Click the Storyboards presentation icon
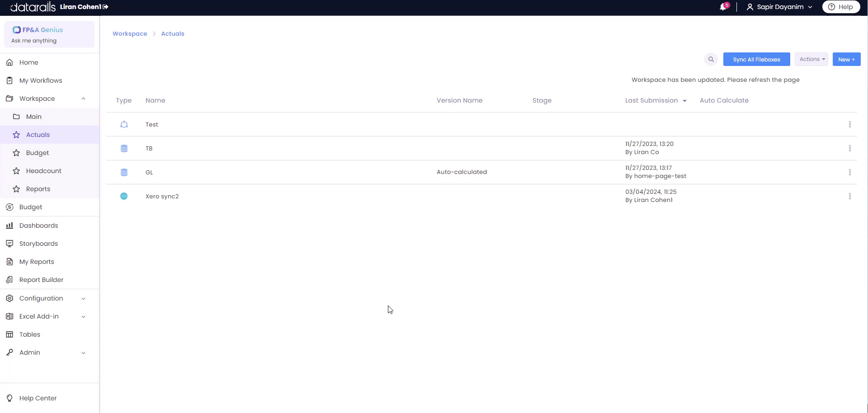 9,244
